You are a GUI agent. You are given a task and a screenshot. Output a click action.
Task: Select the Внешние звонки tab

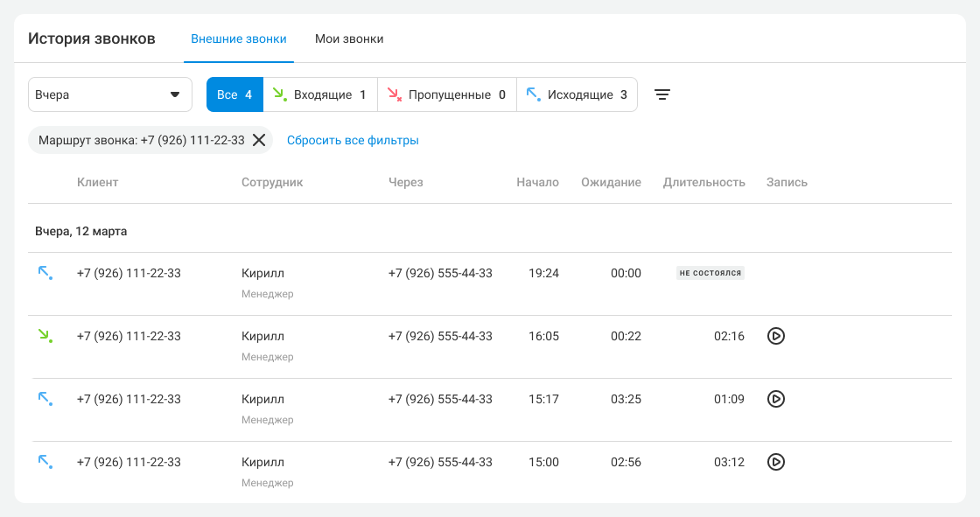coord(239,39)
